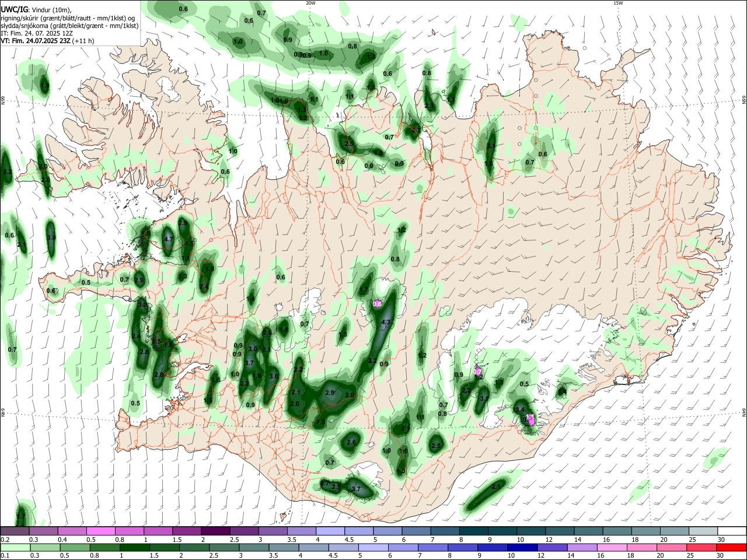Click the 0.1 label in rain legend
747x560 pixels.
(5, 556)
